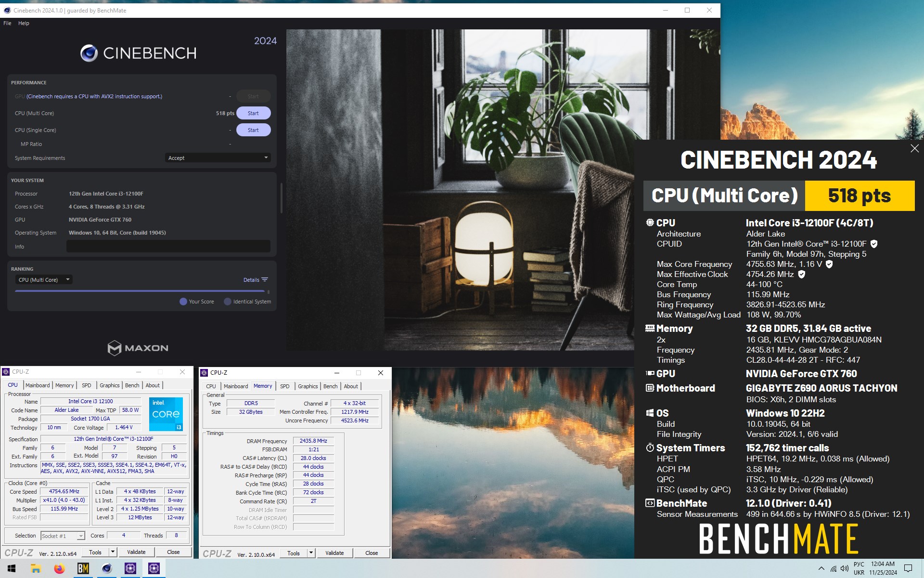Click the Identical System legend dot
Screen dimensions: 924x578
[x=228, y=302]
